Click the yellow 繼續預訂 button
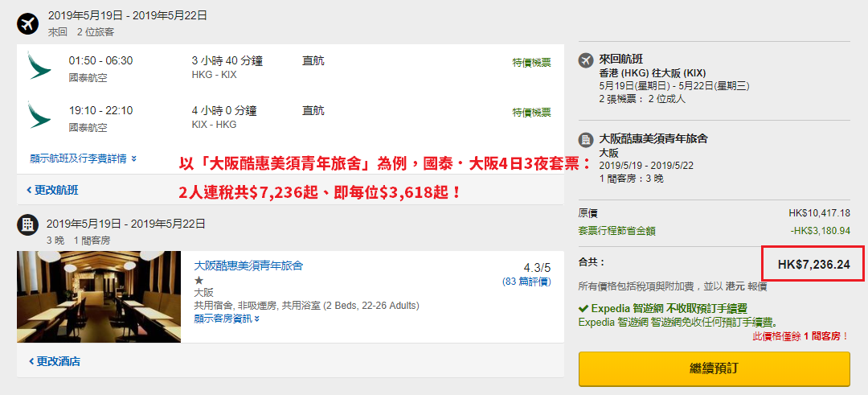This screenshot has width=868, height=395. tap(714, 368)
